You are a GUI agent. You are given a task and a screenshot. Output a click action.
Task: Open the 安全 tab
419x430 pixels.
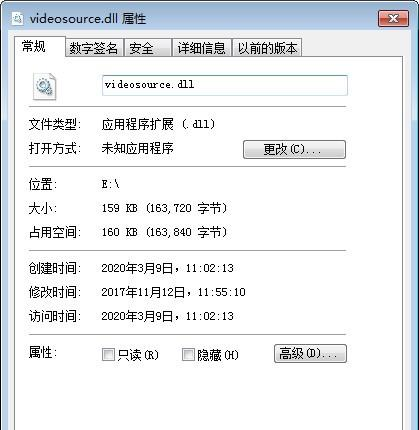pyautogui.click(x=148, y=48)
